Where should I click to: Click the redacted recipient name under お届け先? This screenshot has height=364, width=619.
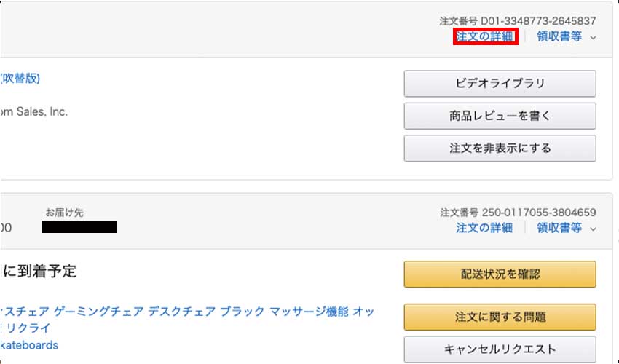tap(79, 227)
